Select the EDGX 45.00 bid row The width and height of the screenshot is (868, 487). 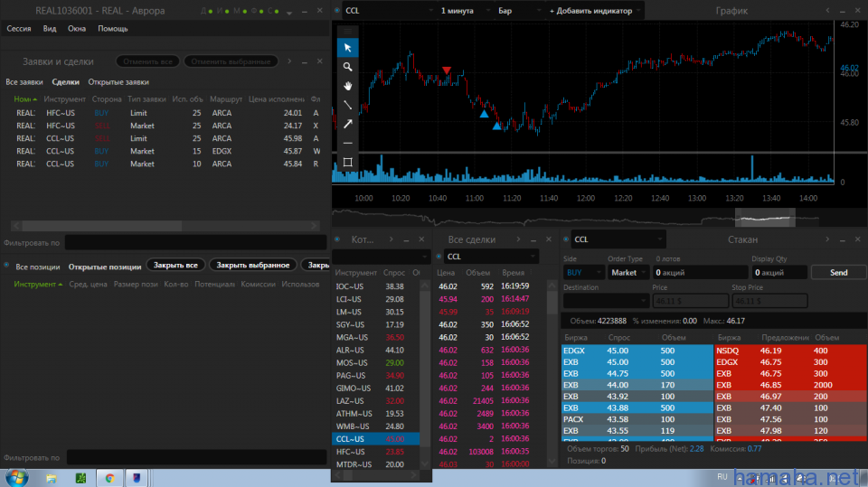637,351
